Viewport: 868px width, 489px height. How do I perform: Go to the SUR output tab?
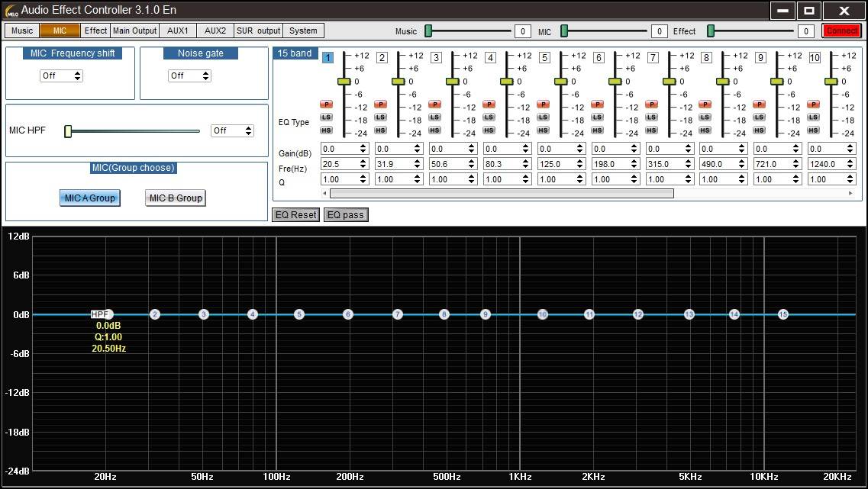[259, 31]
